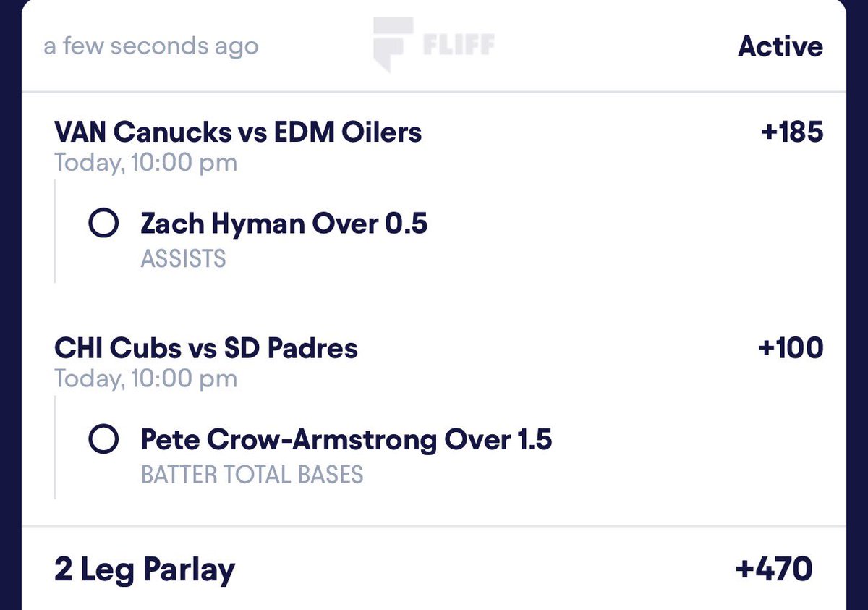The image size is (868, 610).
Task: Expand the 2 Leg Parlay row
Action: click(434, 569)
